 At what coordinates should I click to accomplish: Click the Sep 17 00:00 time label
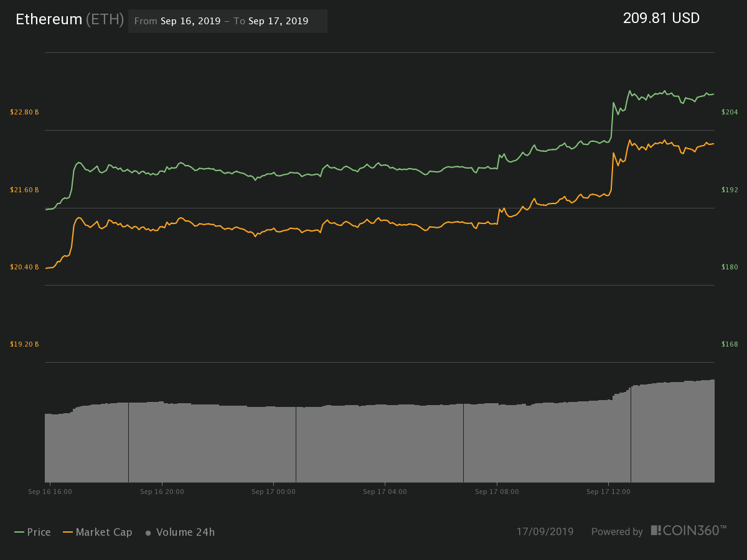click(x=273, y=492)
